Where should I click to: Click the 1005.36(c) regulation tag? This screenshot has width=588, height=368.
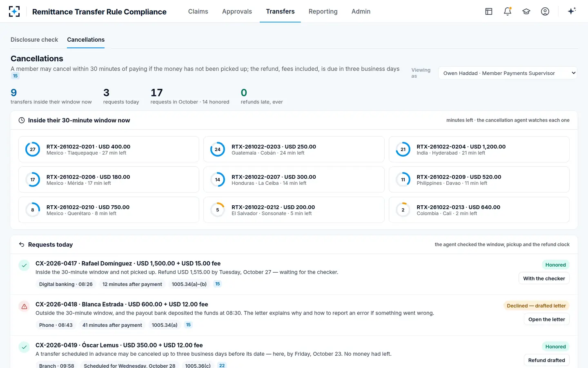pos(198,365)
